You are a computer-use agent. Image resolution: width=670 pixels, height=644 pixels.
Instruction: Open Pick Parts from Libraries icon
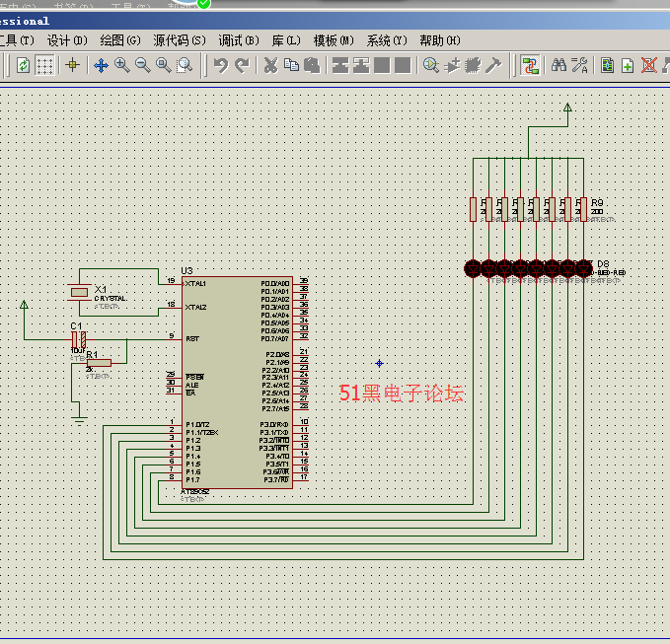[x=430, y=65]
